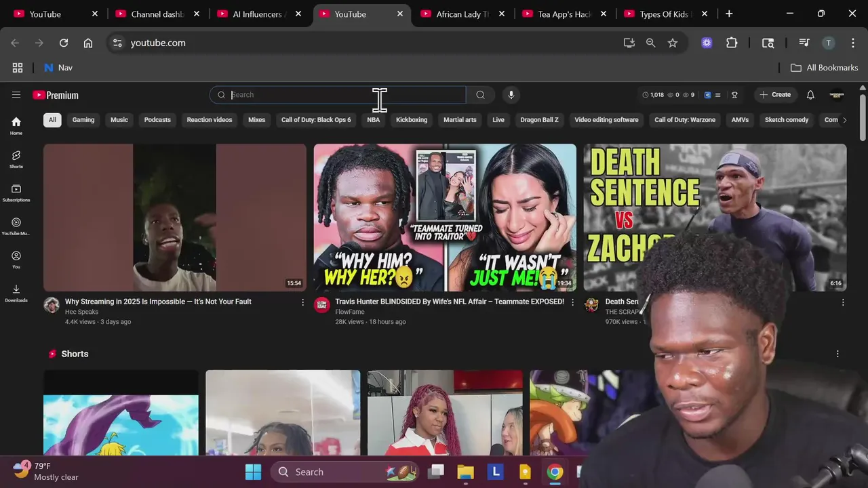Play the Death Sentence vs Zachor thumbnail

click(x=715, y=218)
